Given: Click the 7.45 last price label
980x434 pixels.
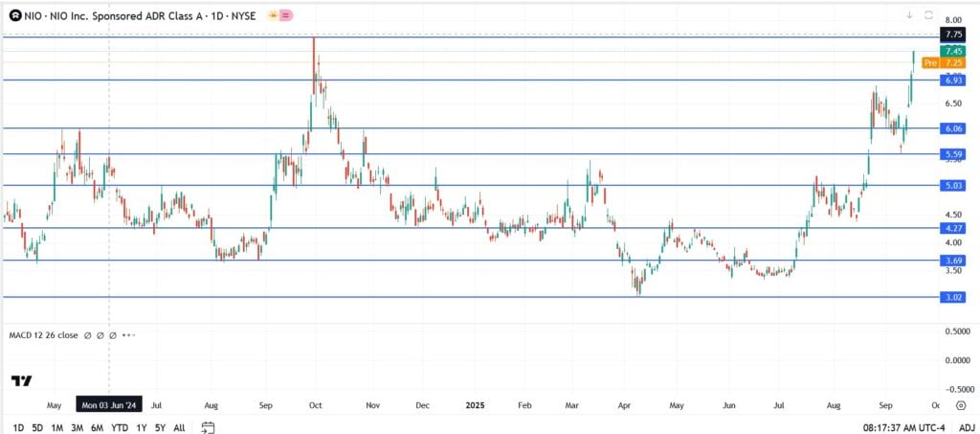Looking at the screenshot, I should click(953, 52).
